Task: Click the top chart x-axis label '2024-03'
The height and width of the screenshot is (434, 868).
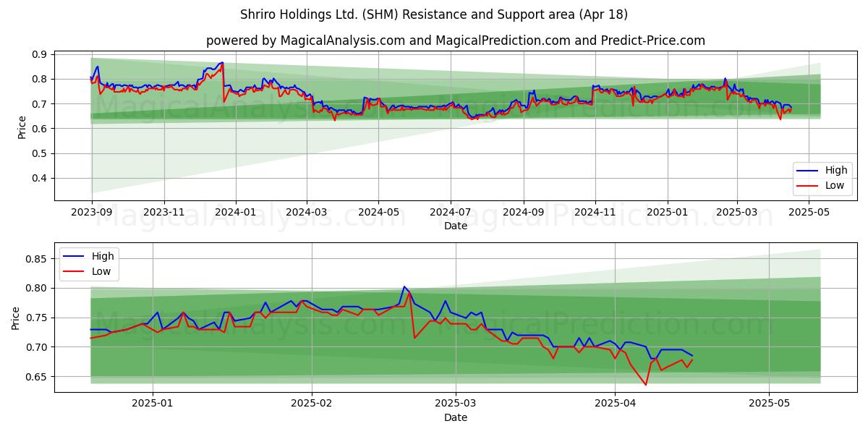Action: point(307,213)
